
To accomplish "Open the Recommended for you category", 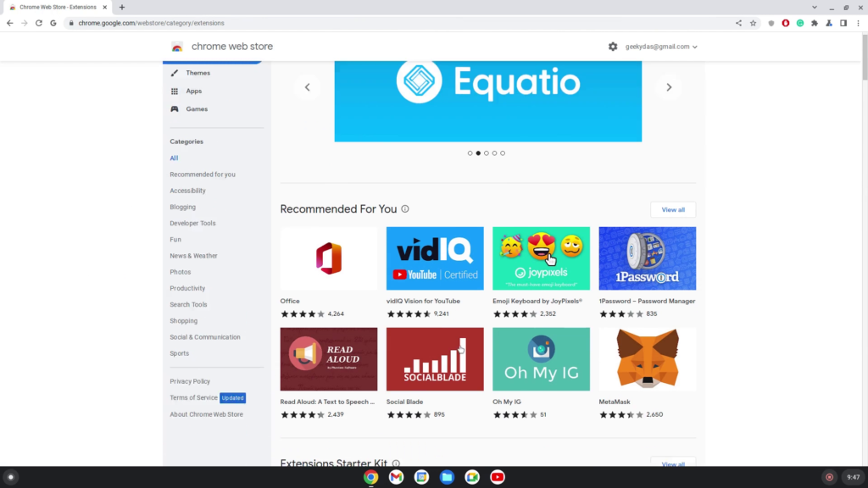I will (x=203, y=175).
